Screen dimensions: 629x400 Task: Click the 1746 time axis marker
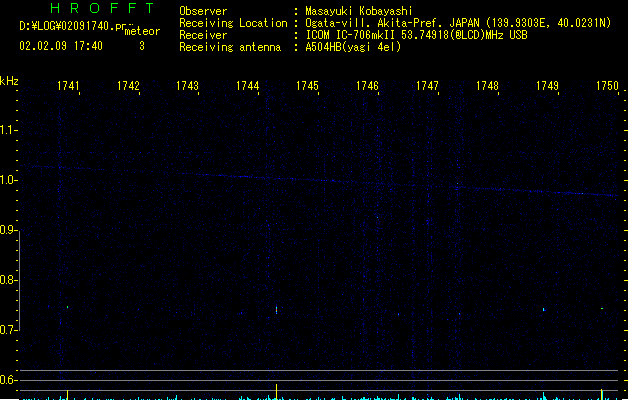click(367, 86)
